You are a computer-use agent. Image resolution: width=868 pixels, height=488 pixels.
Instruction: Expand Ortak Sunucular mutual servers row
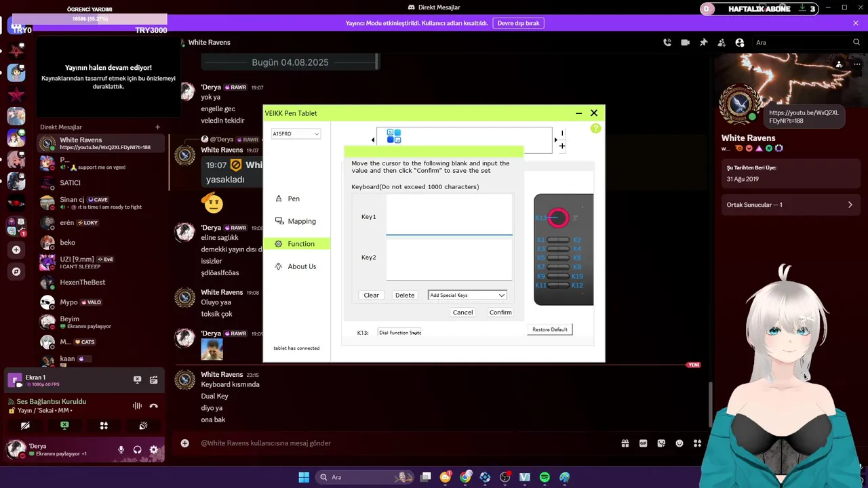(x=790, y=205)
